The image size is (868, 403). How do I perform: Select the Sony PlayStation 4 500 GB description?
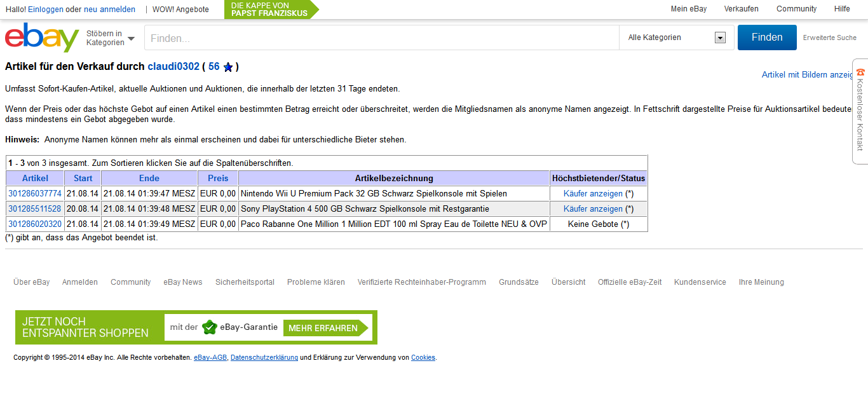365,208
